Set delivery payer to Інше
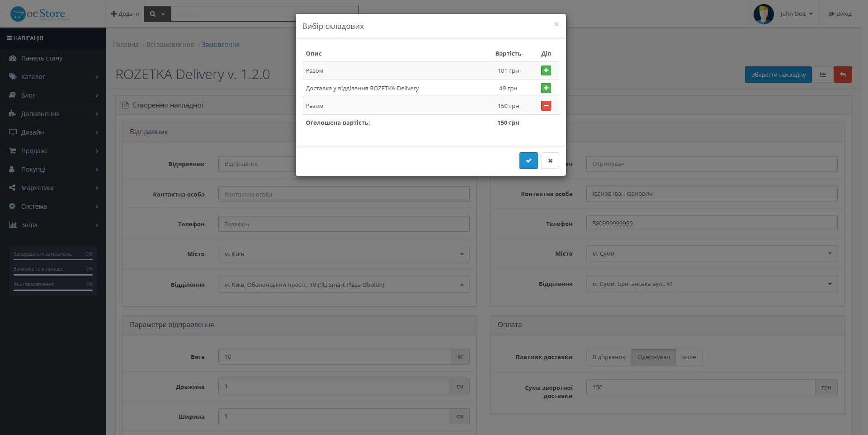 point(689,357)
